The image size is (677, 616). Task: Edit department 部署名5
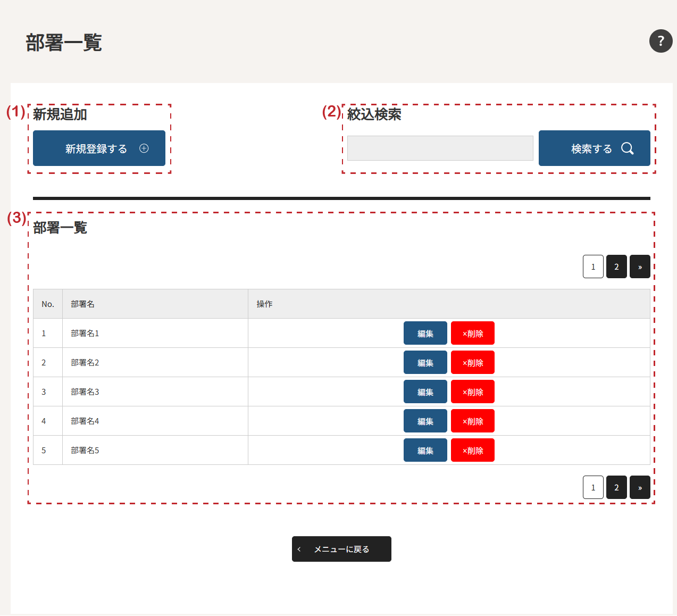coord(425,451)
